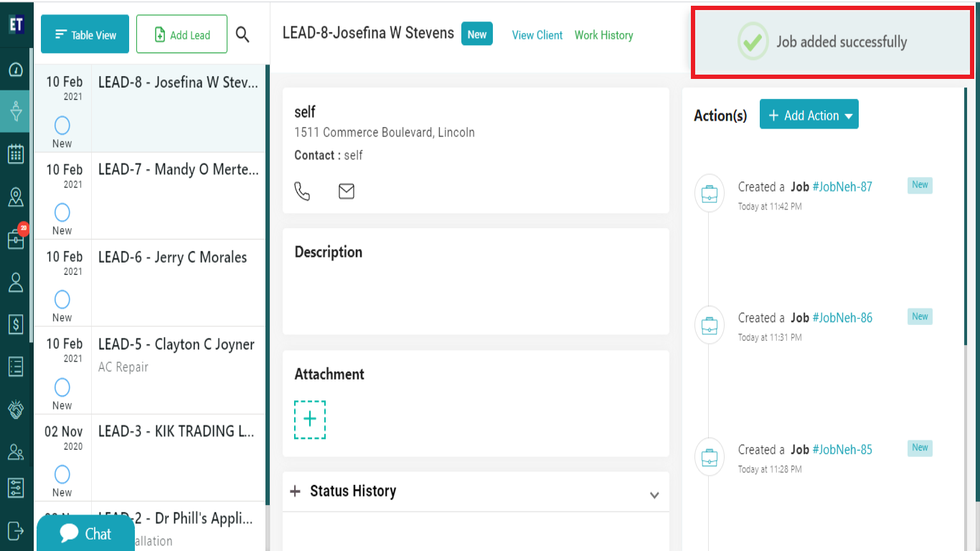This screenshot has width=980, height=551.
Task: Click the ET logo in the sidebar
Action: [x=16, y=24]
